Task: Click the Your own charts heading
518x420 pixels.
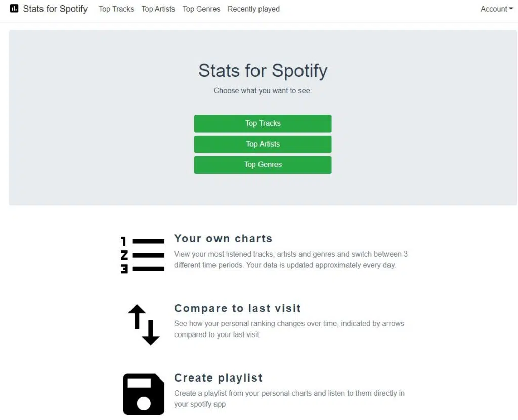Action: tap(223, 238)
